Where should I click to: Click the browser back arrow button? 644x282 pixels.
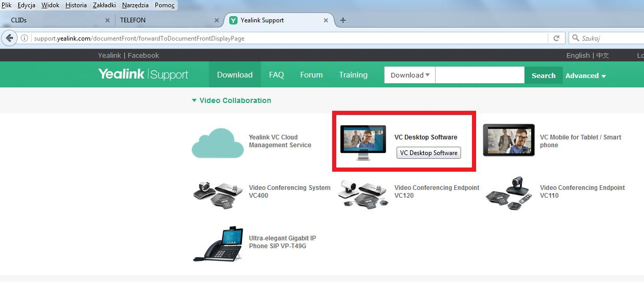[x=9, y=38]
